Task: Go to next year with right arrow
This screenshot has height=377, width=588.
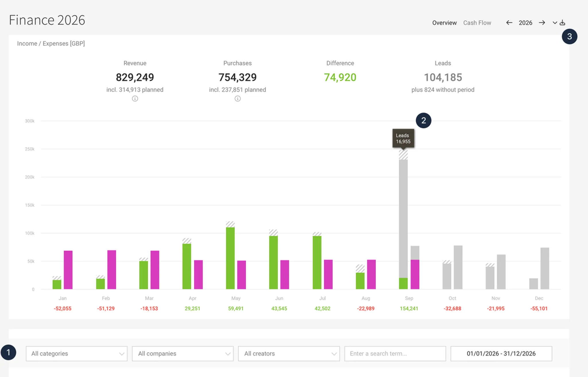Action: click(x=542, y=23)
